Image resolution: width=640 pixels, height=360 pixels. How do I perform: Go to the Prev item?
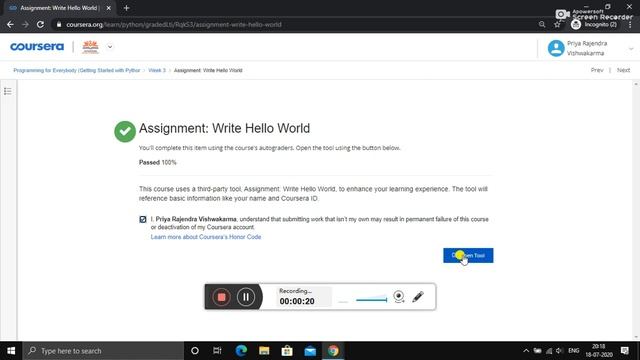[597, 70]
